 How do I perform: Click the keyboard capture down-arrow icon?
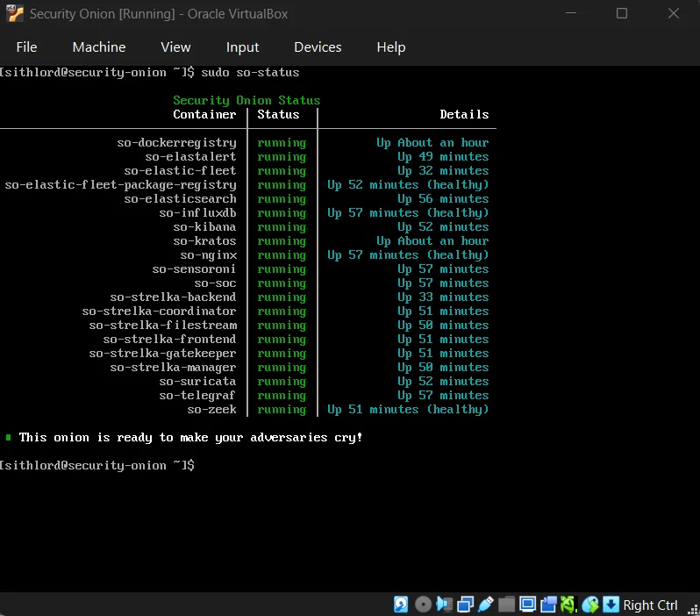[611, 605]
